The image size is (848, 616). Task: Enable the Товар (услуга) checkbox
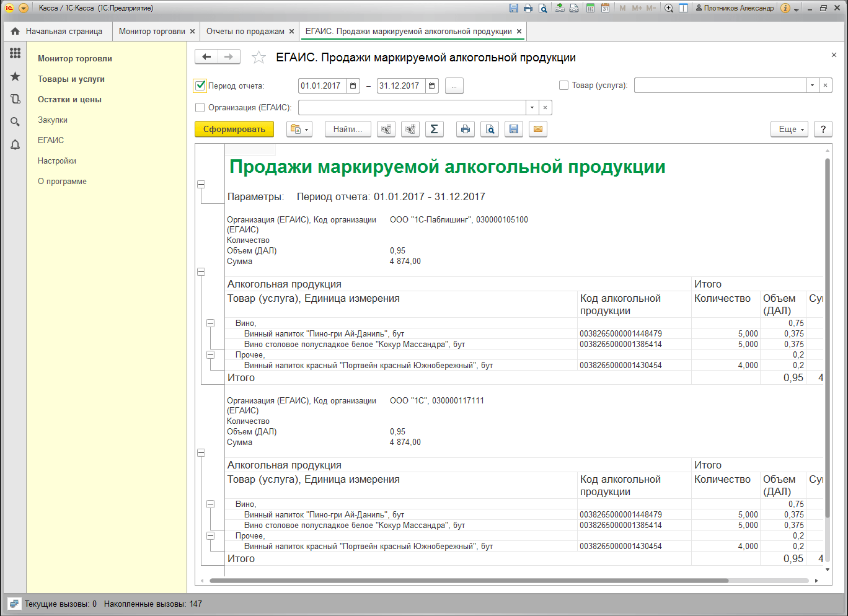(x=563, y=86)
